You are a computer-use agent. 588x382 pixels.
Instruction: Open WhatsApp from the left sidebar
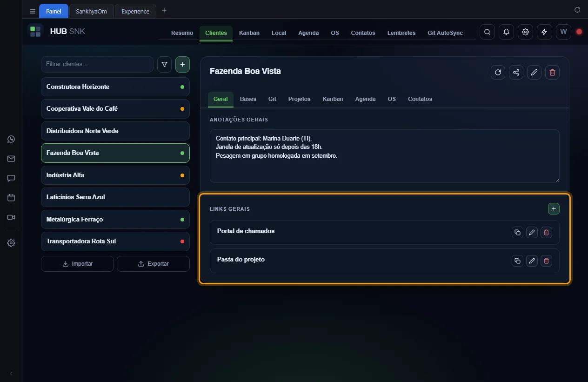(x=11, y=139)
